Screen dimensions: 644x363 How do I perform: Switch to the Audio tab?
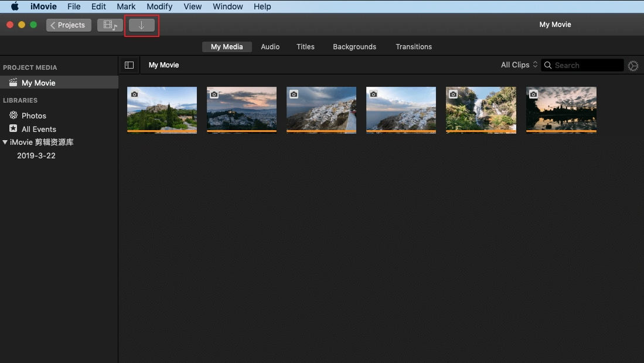click(270, 46)
